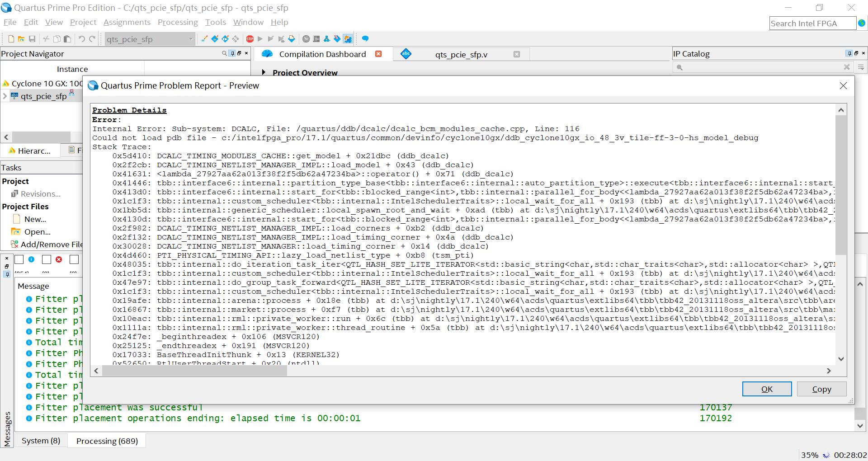This screenshot has height=461, width=868.
Task: Expand the qts_pcie_sfp hierarchy tree node
Action: click(5, 96)
